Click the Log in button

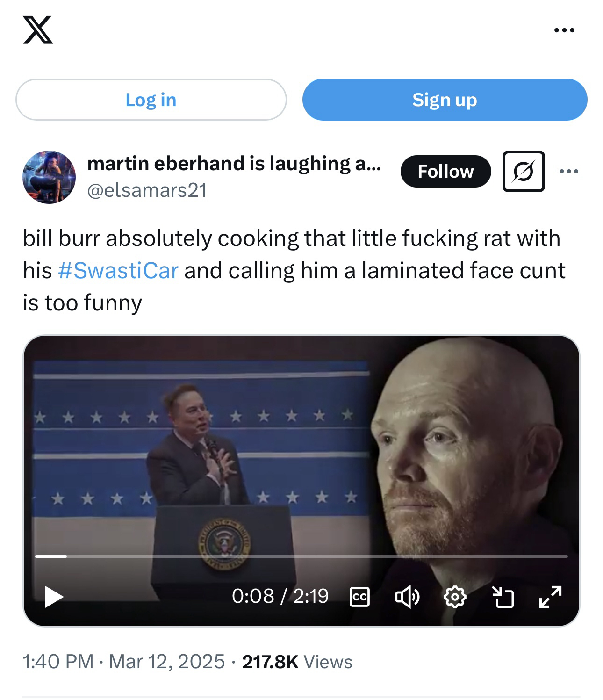[151, 100]
